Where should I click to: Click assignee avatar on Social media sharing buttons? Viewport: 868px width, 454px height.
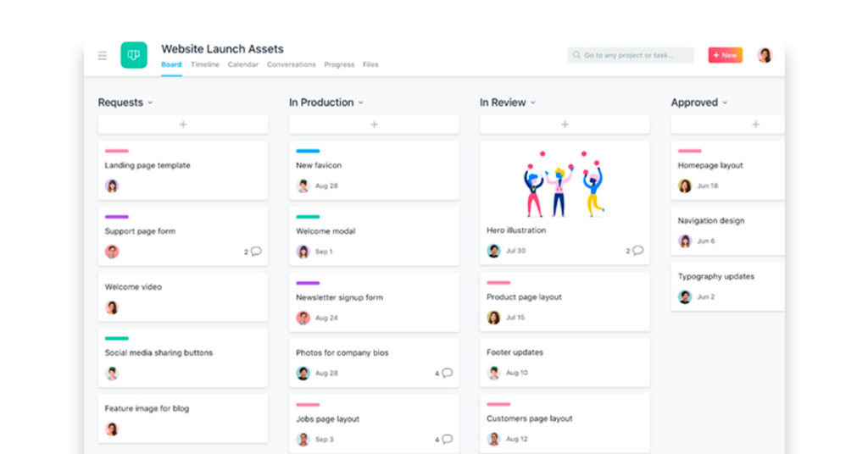(112, 374)
